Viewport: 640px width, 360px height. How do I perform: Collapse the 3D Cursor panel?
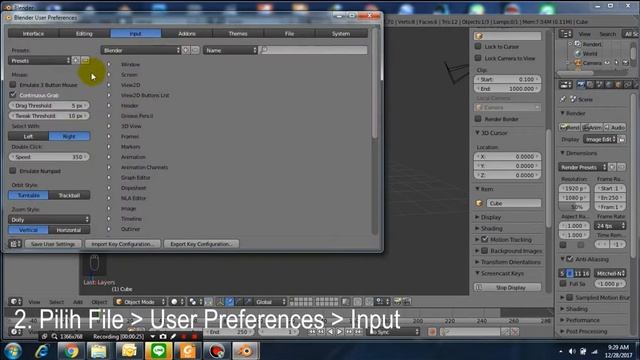478,133
